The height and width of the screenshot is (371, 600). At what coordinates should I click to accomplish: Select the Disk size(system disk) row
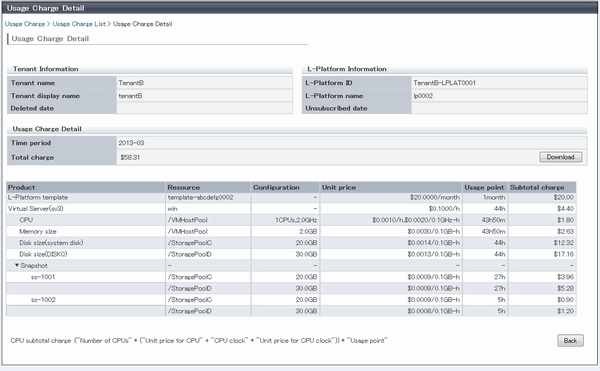(x=291, y=242)
